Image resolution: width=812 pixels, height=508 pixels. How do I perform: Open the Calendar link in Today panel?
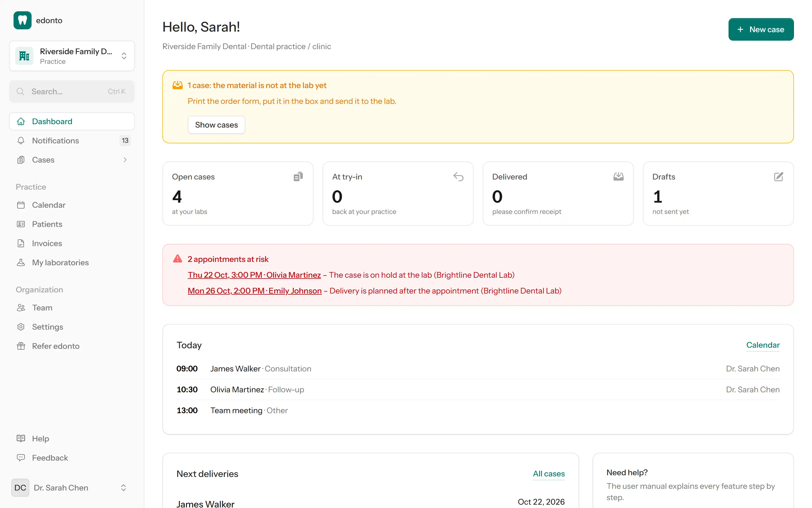tap(763, 345)
